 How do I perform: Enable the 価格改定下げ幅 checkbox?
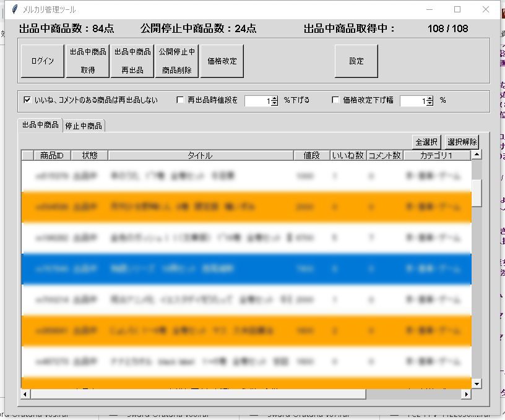[x=335, y=100]
